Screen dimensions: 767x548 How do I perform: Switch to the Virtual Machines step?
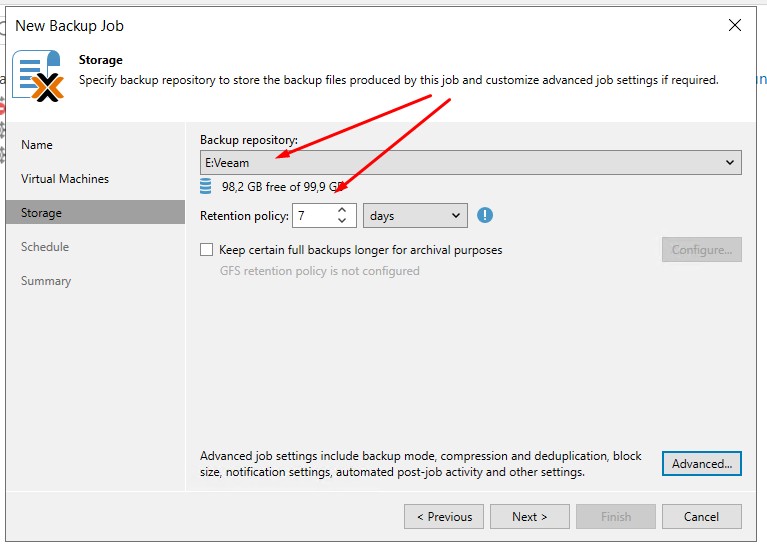[x=65, y=179]
